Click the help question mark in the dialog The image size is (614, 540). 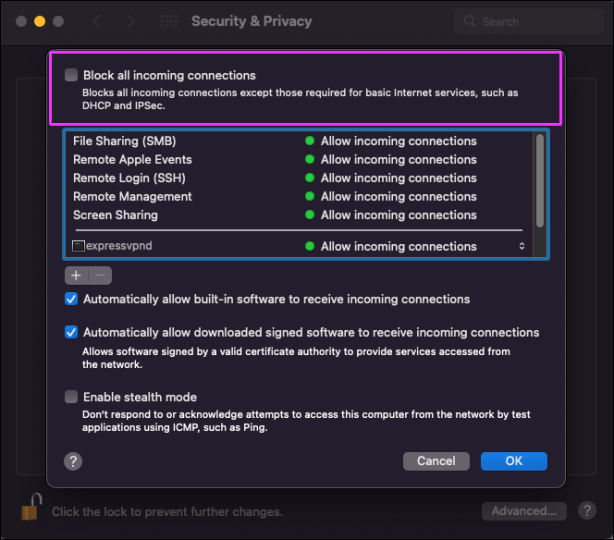pos(73,461)
